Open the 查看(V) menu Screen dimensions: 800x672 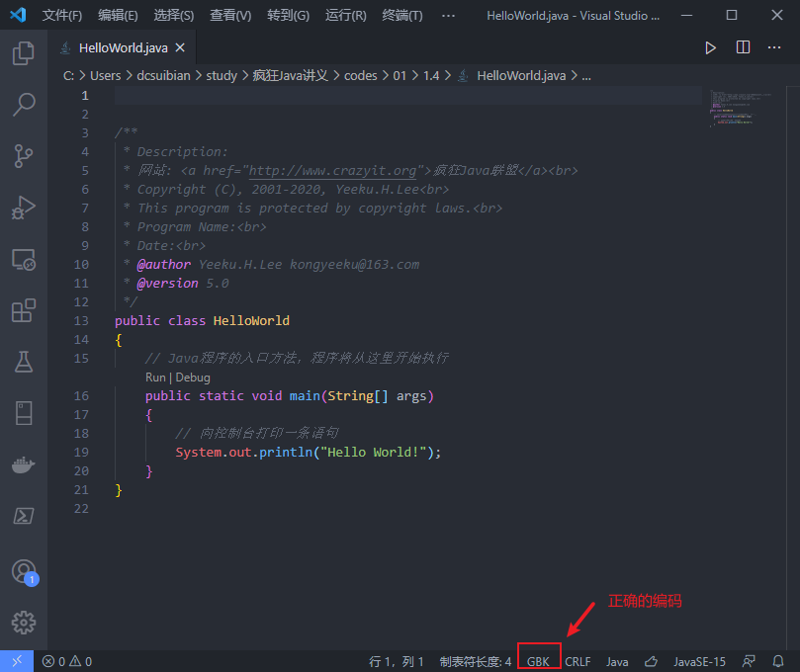[230, 15]
